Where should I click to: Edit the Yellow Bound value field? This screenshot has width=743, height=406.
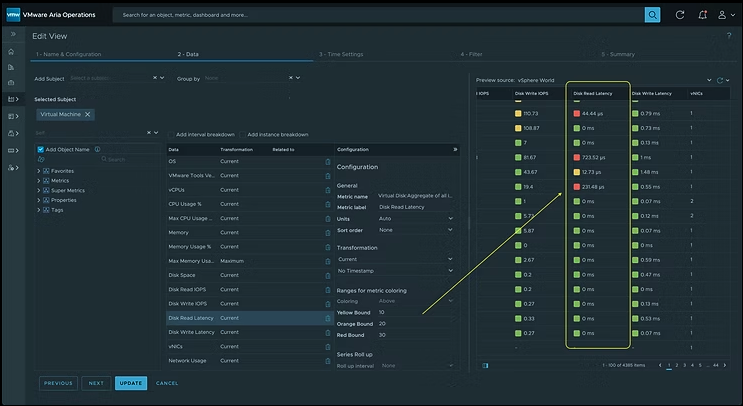coord(415,313)
